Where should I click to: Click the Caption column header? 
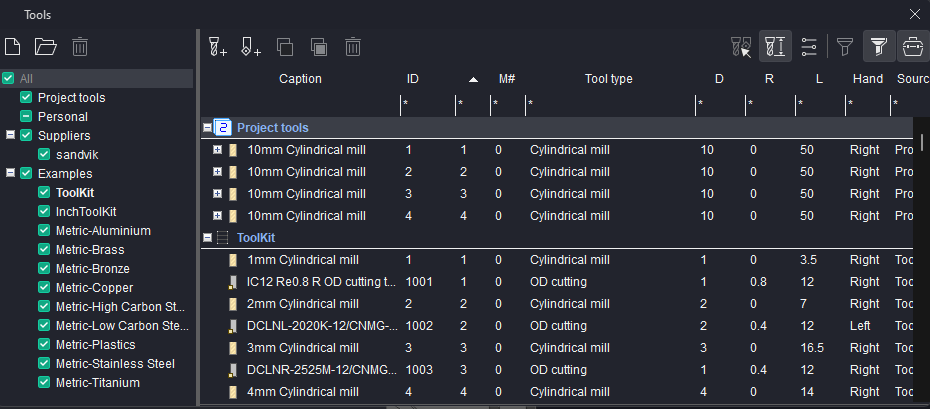coord(300,79)
